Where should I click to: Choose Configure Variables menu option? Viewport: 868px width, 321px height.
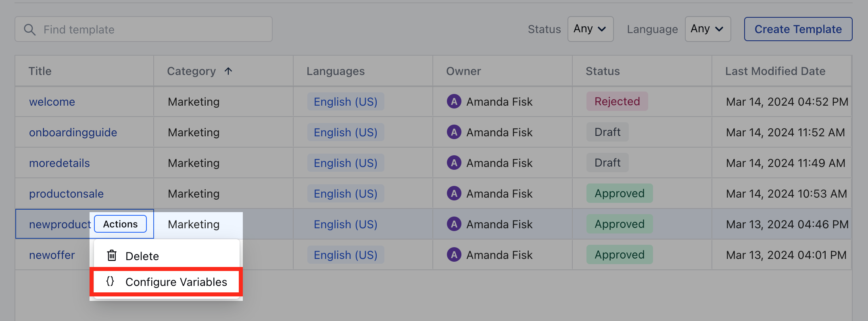[x=167, y=281]
